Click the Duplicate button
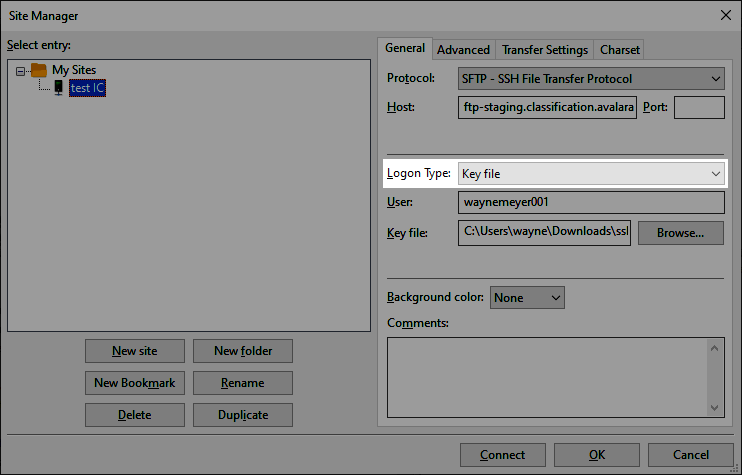Image resolution: width=742 pixels, height=475 pixels. 242,415
